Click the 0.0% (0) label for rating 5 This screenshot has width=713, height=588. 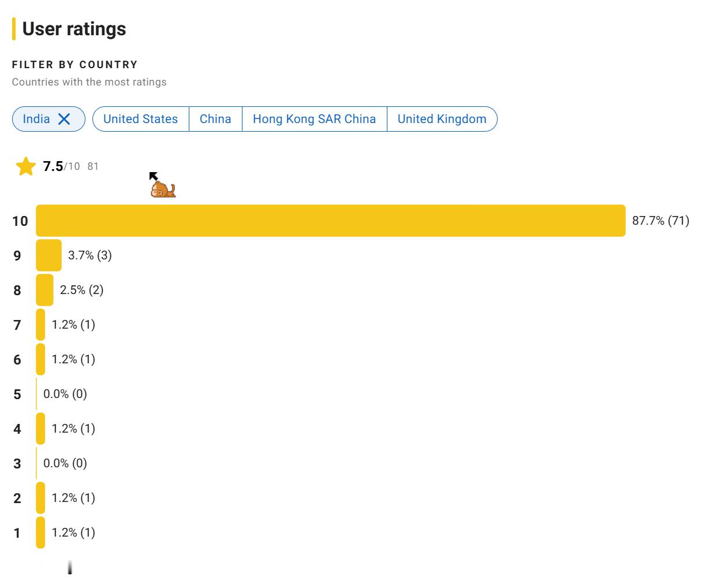click(65, 394)
